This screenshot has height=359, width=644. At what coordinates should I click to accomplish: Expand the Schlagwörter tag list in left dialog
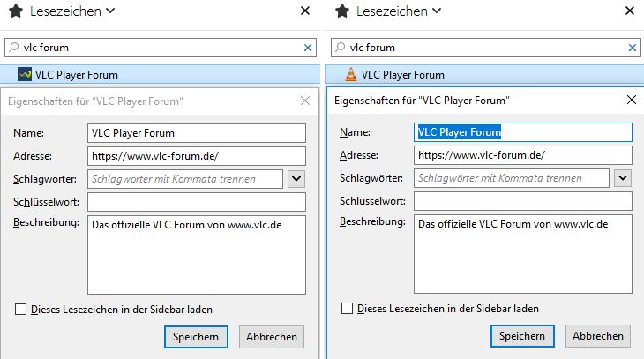pyautogui.click(x=296, y=178)
